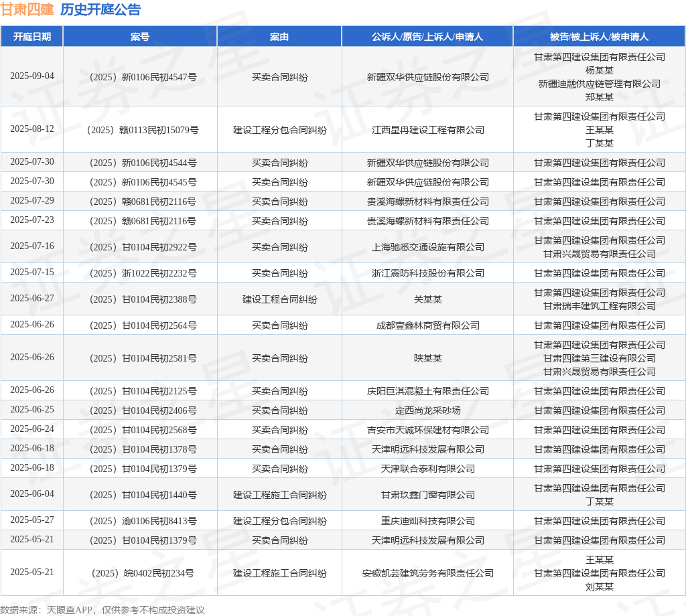The width and height of the screenshot is (686, 616).
Task: Select case number (2025)甘0104民初2388号
Action: pyautogui.click(x=143, y=299)
